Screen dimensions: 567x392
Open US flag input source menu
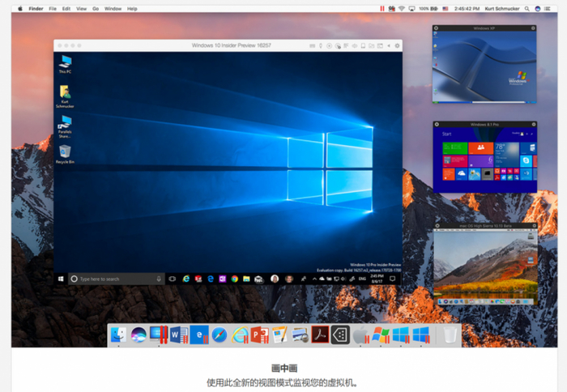tap(446, 8)
